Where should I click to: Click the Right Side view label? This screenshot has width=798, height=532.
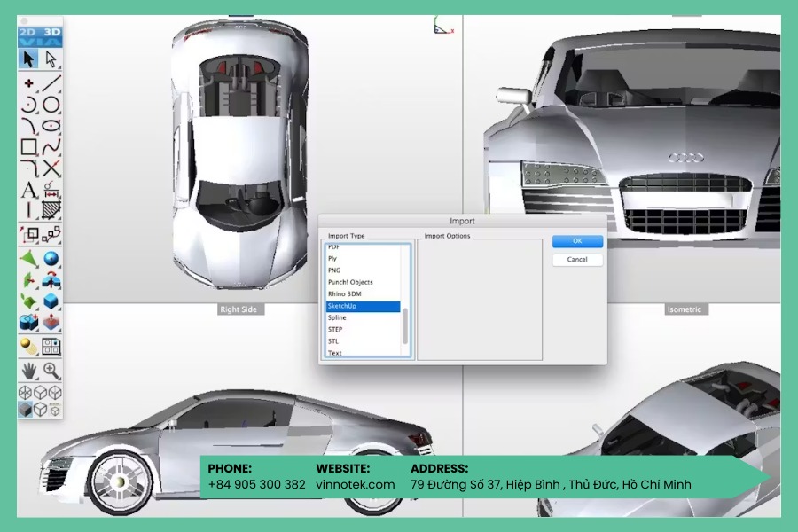click(x=239, y=309)
